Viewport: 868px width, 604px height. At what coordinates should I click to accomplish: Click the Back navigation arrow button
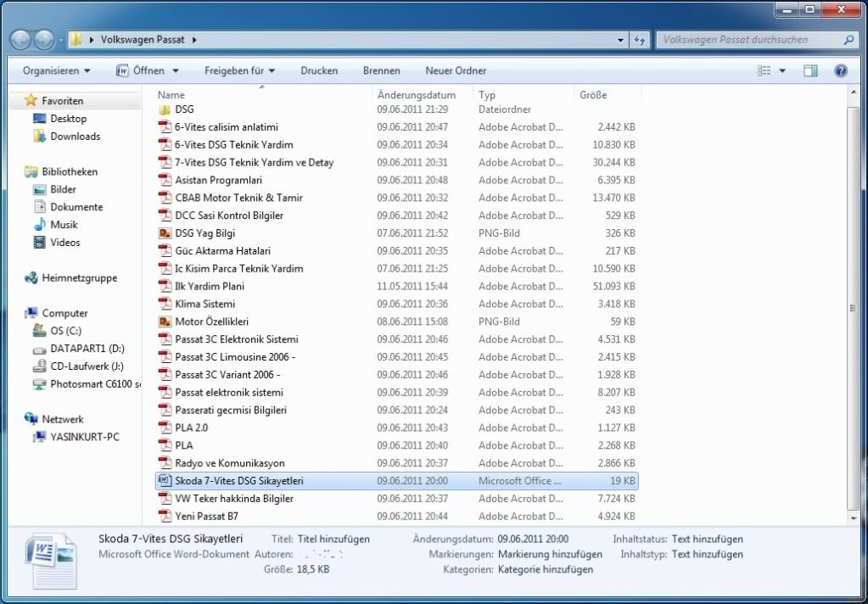click(x=20, y=40)
